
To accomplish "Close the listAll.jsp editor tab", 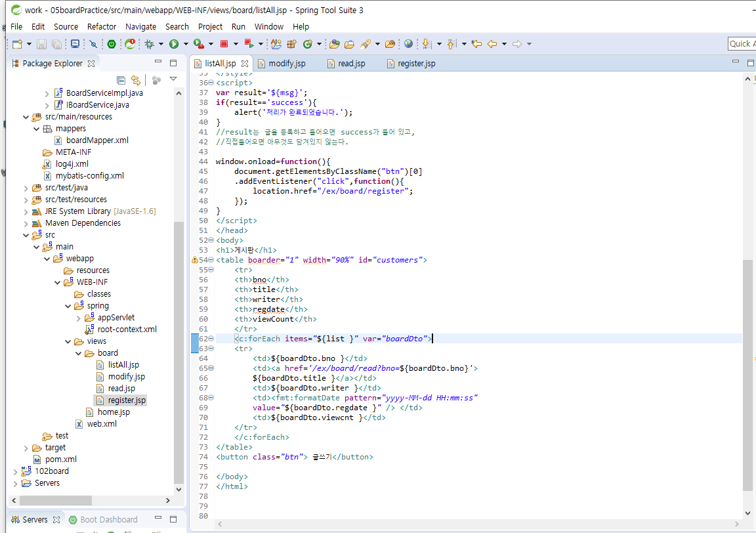I will click(x=244, y=64).
